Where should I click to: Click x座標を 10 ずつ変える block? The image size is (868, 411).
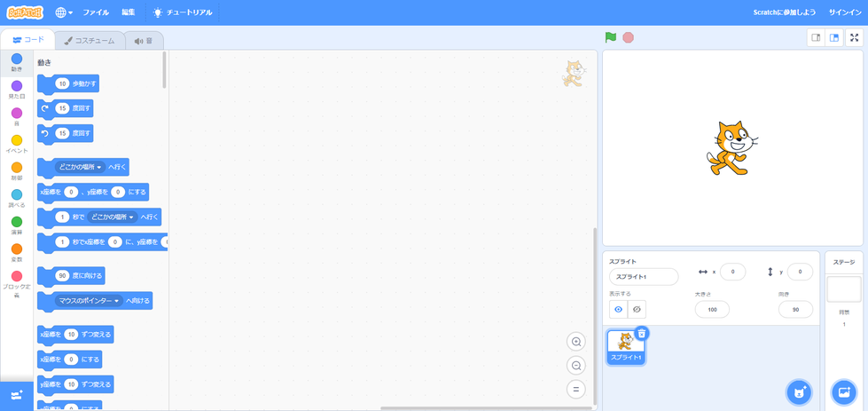[x=75, y=335]
